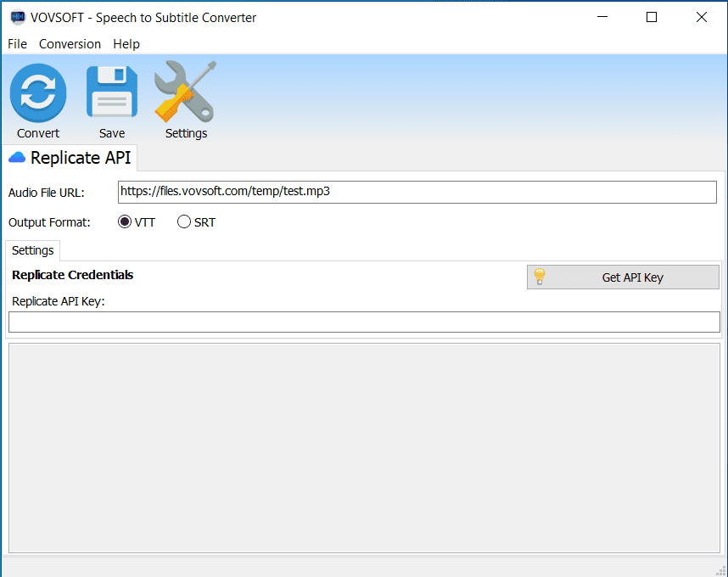Minimize the Speech to Subtitle Converter window
This screenshot has height=577, width=728.
coord(602,17)
